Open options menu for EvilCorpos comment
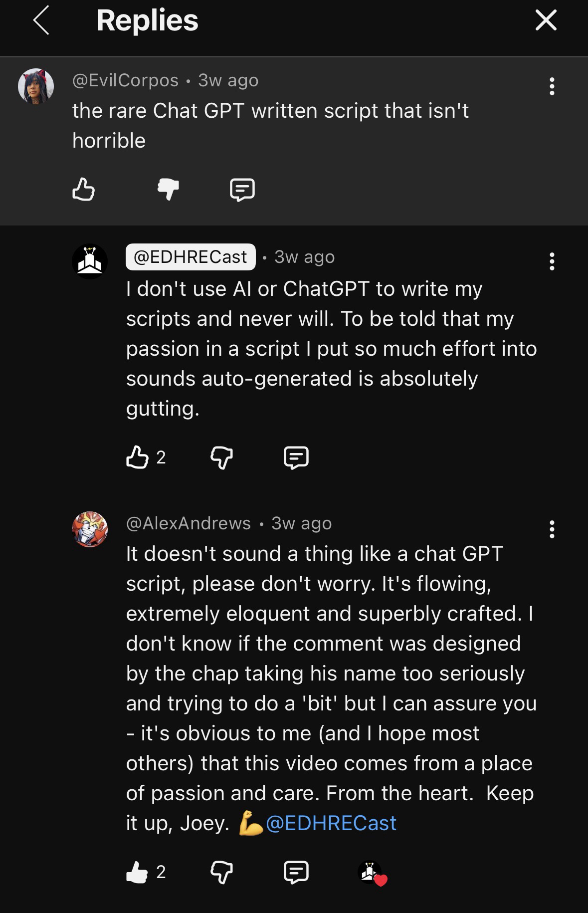The image size is (588, 913). (552, 86)
